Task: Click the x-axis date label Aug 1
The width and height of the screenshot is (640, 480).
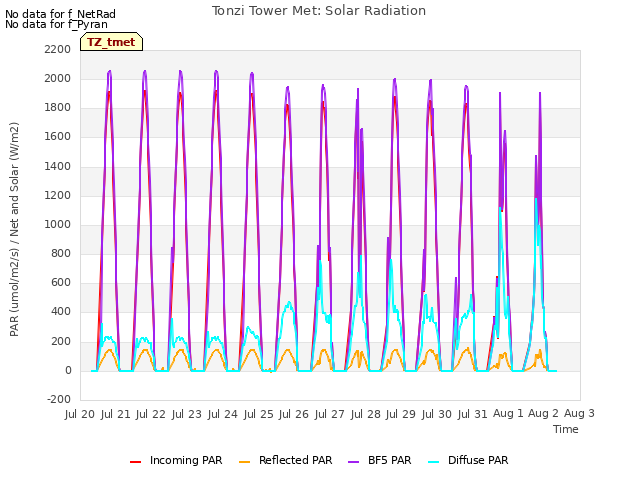Action: click(508, 413)
